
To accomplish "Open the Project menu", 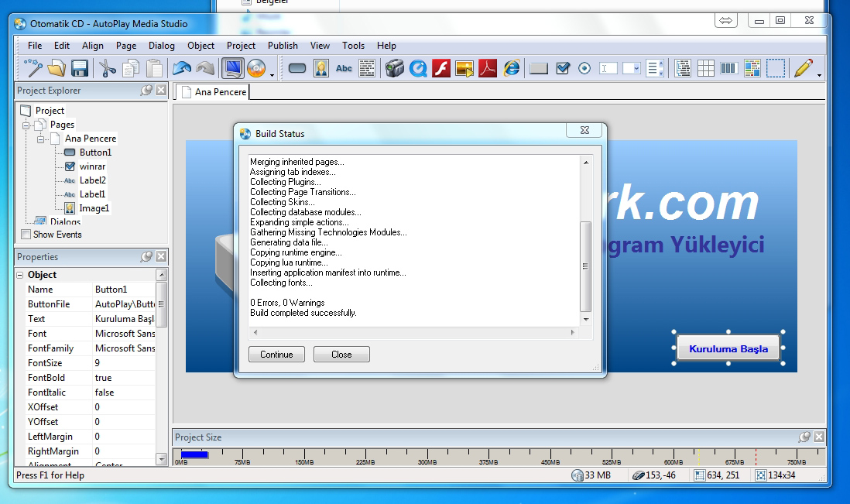I will pyautogui.click(x=242, y=46).
